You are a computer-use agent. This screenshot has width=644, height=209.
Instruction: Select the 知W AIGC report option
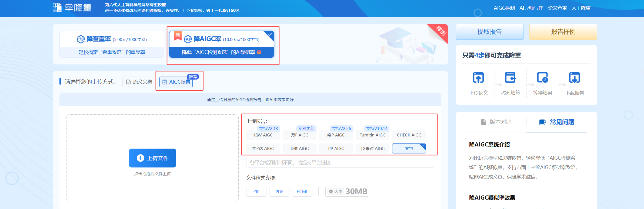coord(263,135)
